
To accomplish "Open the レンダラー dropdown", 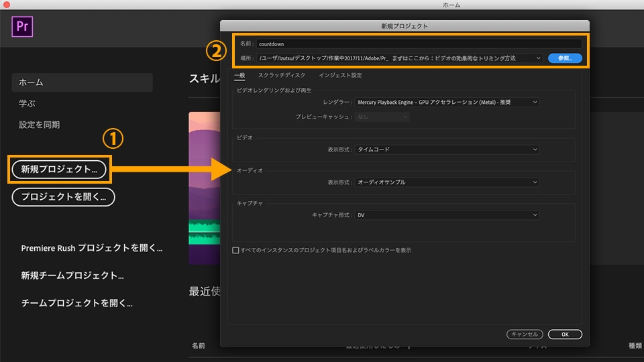I will (447, 102).
